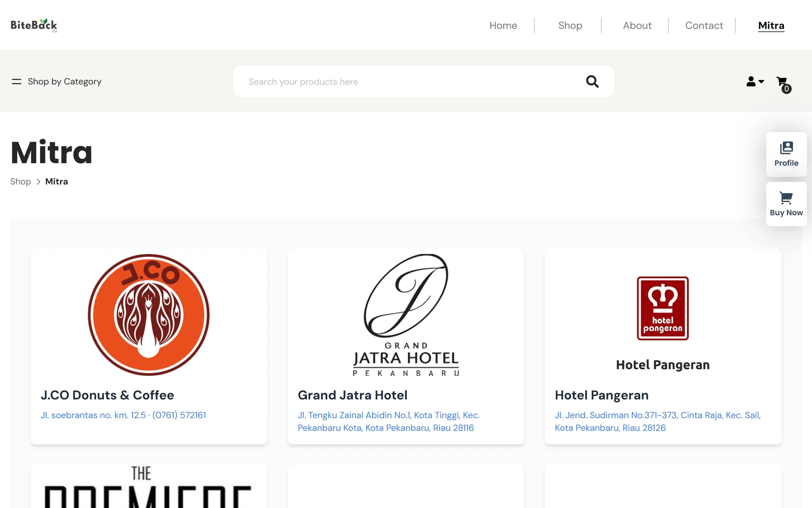
Task: Click the Shop breadcrumb link
Action: point(21,181)
